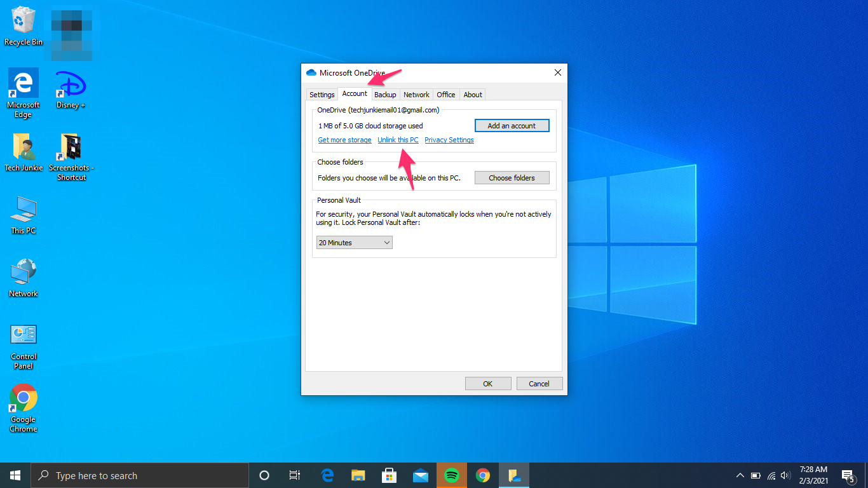Expand the 20 Minutes lock dropdown
The width and height of the screenshot is (868, 488).
[x=355, y=243]
